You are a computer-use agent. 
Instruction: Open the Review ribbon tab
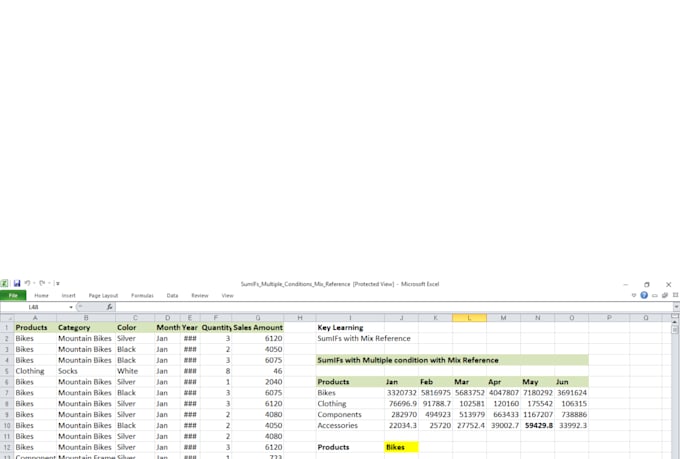tap(199, 295)
